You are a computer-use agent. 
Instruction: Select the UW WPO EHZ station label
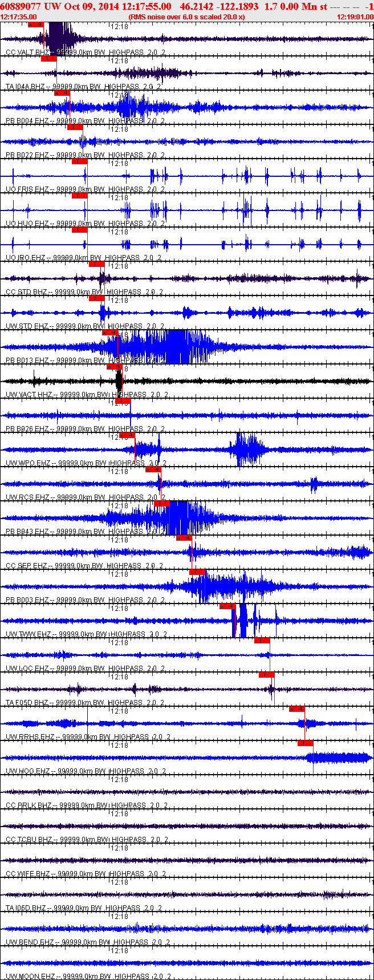(x=29, y=463)
